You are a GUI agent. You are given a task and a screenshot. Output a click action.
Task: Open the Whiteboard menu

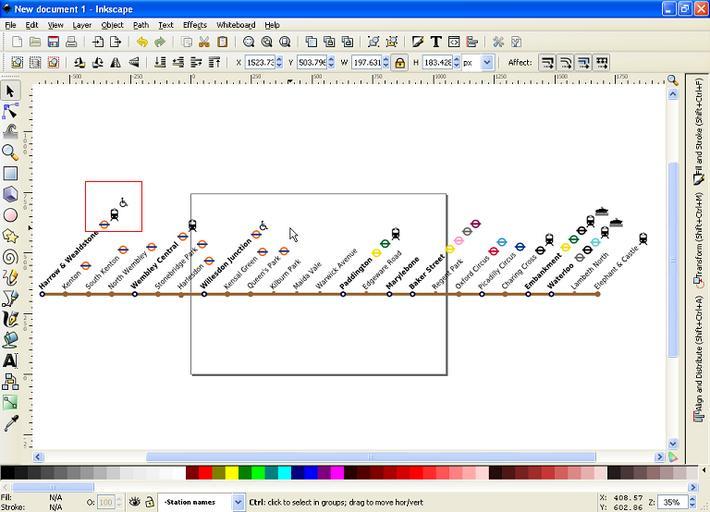(236, 25)
